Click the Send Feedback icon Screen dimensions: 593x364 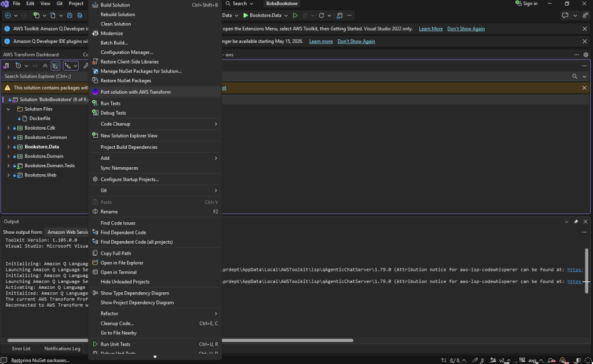(565, 16)
